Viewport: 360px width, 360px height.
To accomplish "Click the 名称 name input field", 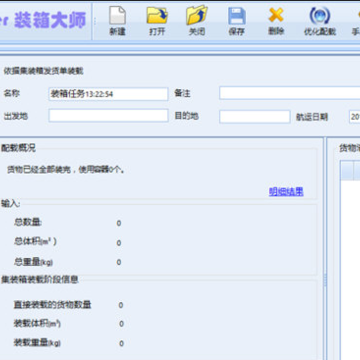I will (108, 94).
